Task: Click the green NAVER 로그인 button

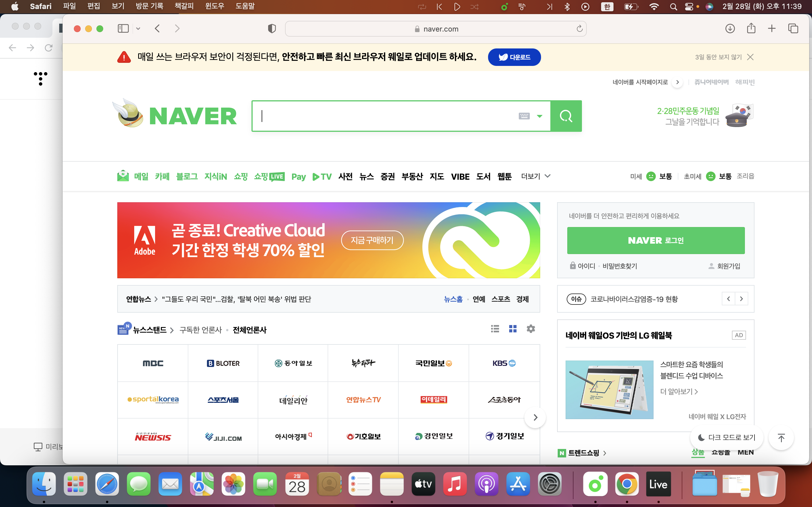Action: point(656,241)
